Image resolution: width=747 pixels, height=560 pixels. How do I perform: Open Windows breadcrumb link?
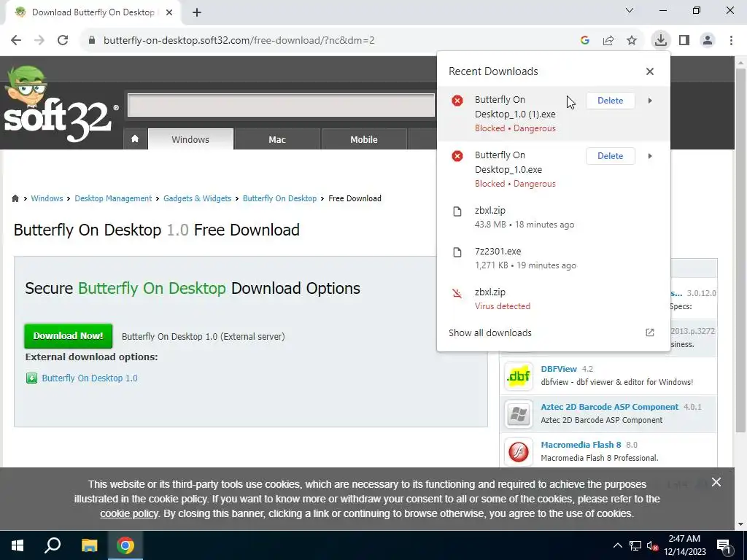pyautogui.click(x=47, y=198)
